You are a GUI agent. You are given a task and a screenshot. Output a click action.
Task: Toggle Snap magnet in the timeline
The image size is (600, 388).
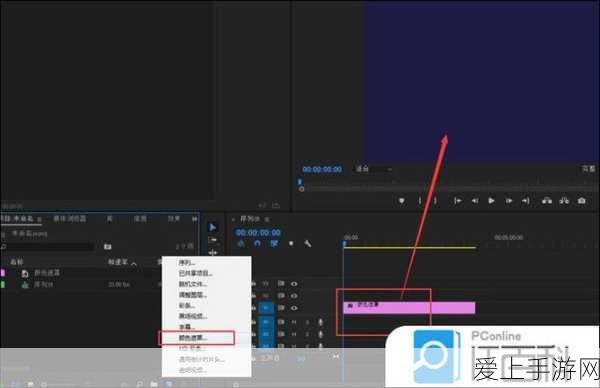257,243
